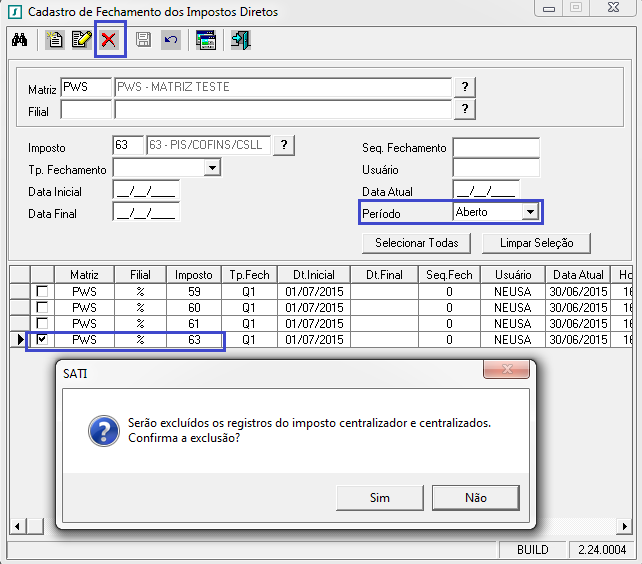Click the floppy disk save icon
The width and height of the screenshot is (642, 564).
(x=143, y=41)
